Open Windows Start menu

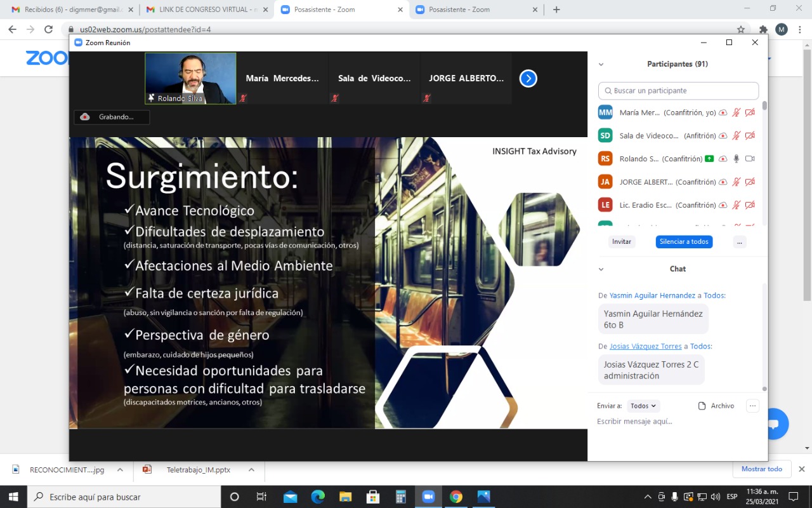13,497
